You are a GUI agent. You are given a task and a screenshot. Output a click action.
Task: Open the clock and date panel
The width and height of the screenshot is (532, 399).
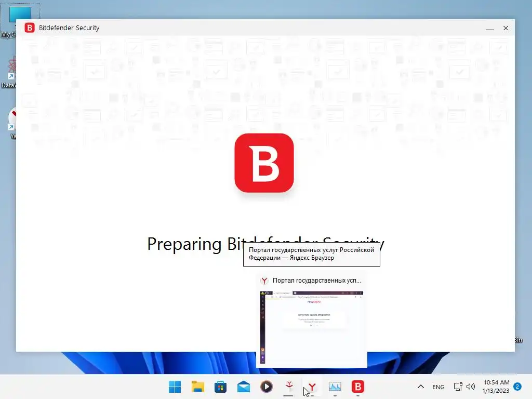pos(496,387)
